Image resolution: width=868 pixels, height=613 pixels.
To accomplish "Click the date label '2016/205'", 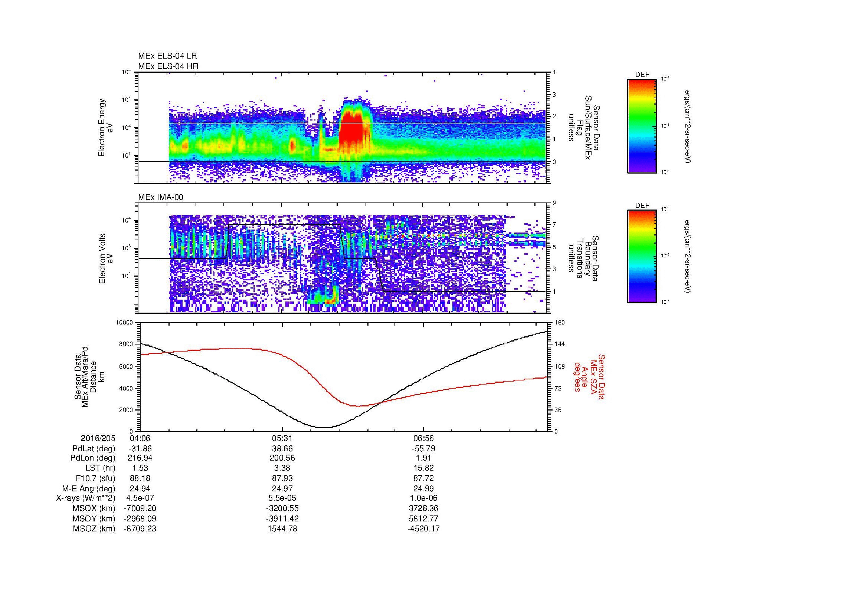I will 98,438.
